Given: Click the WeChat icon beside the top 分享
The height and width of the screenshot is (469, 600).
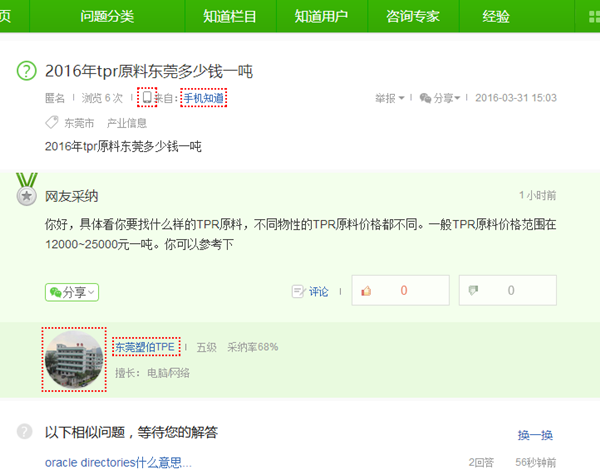Looking at the screenshot, I should pos(425,98).
